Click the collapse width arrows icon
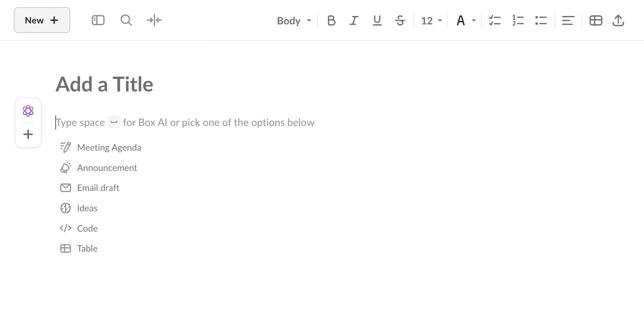The height and width of the screenshot is (314, 644). tap(154, 20)
